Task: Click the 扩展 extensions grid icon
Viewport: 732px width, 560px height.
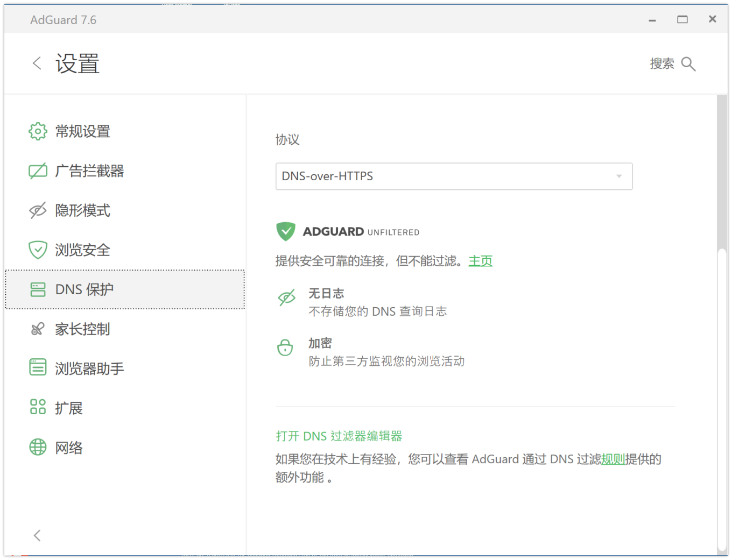Action: (38, 407)
